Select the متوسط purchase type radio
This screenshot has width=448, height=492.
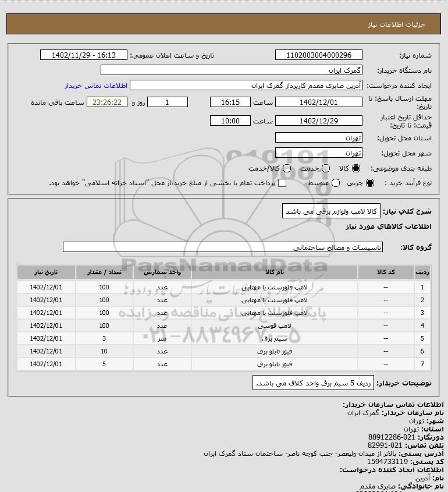pyautogui.click(x=336, y=183)
